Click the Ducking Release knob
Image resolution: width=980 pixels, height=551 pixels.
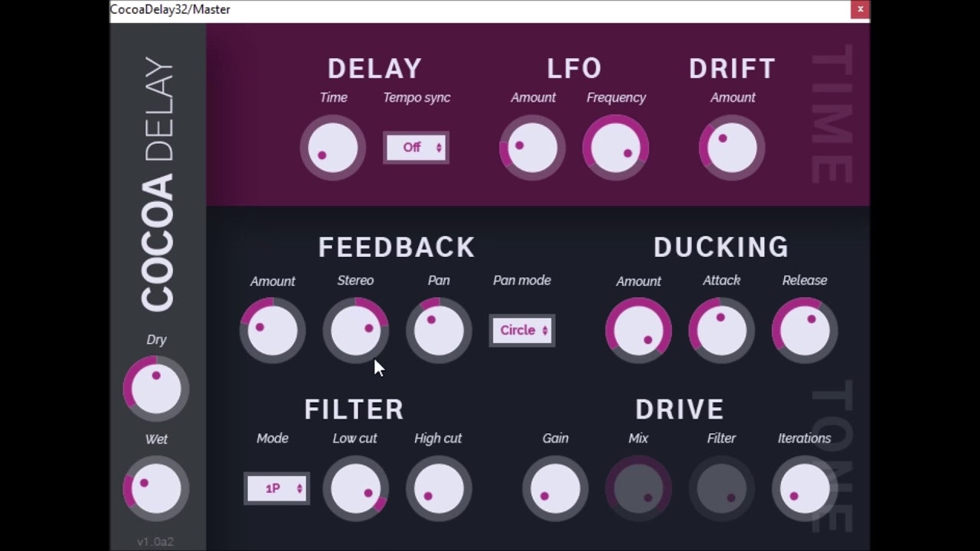coord(805,331)
